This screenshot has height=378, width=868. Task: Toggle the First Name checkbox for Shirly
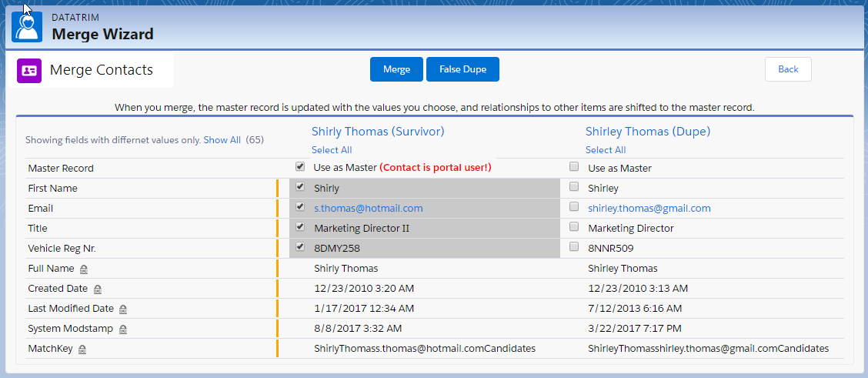point(300,186)
